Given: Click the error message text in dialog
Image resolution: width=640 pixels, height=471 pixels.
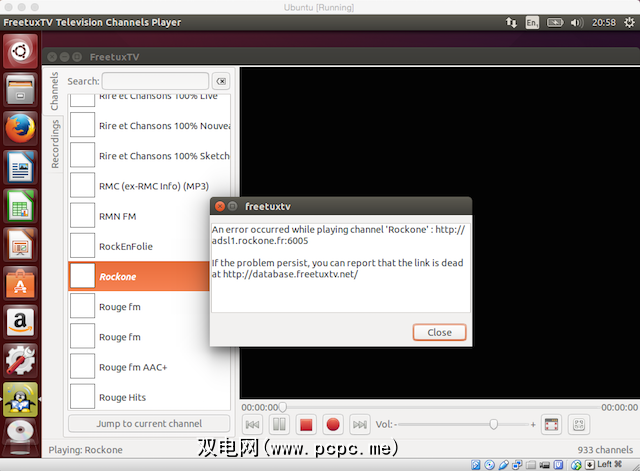Looking at the screenshot, I should click(x=338, y=251).
